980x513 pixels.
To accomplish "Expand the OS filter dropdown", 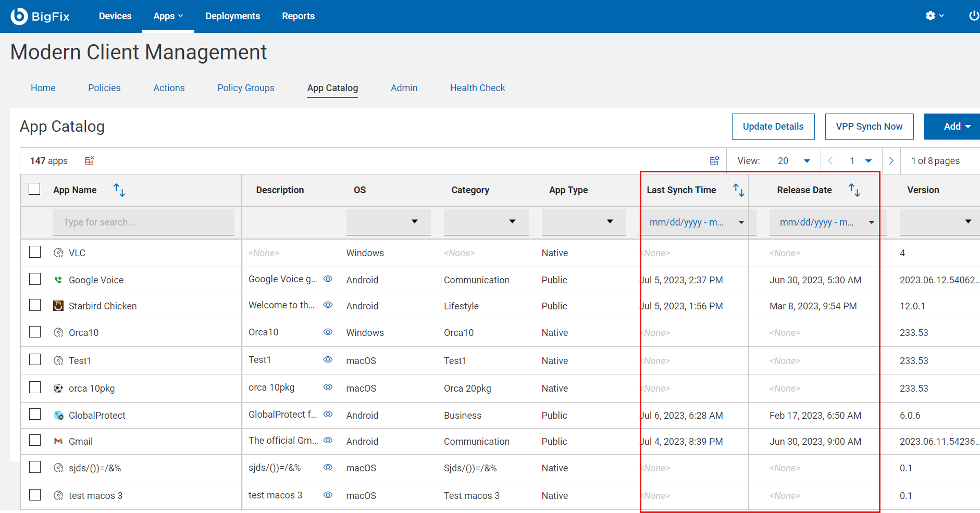I will coord(389,222).
